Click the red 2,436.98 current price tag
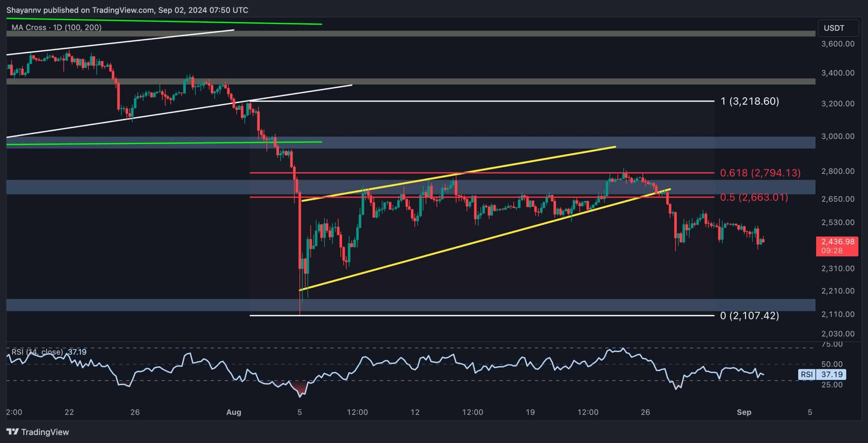This screenshot has height=443, width=868. pos(836,246)
